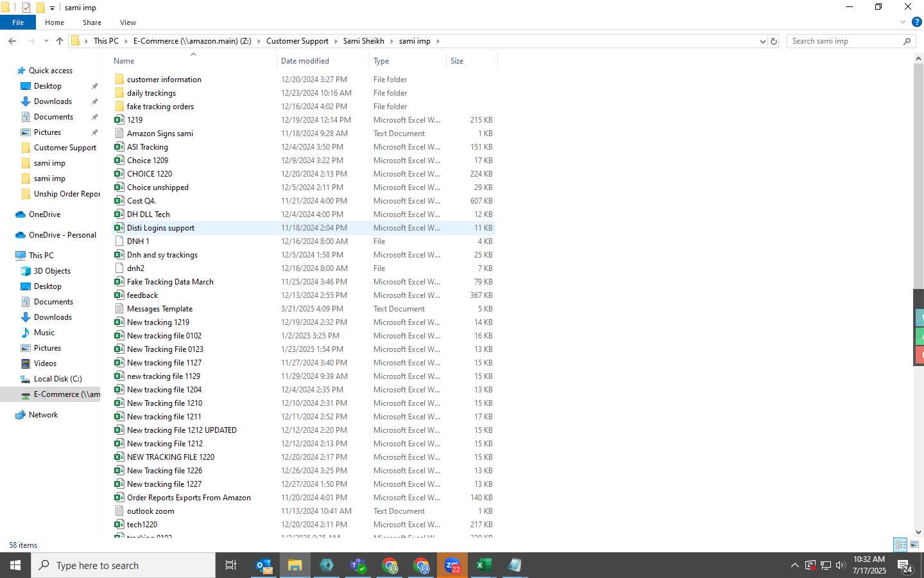Open the explorer Help question mark icon
The width and height of the screenshot is (924, 578).
click(917, 22)
